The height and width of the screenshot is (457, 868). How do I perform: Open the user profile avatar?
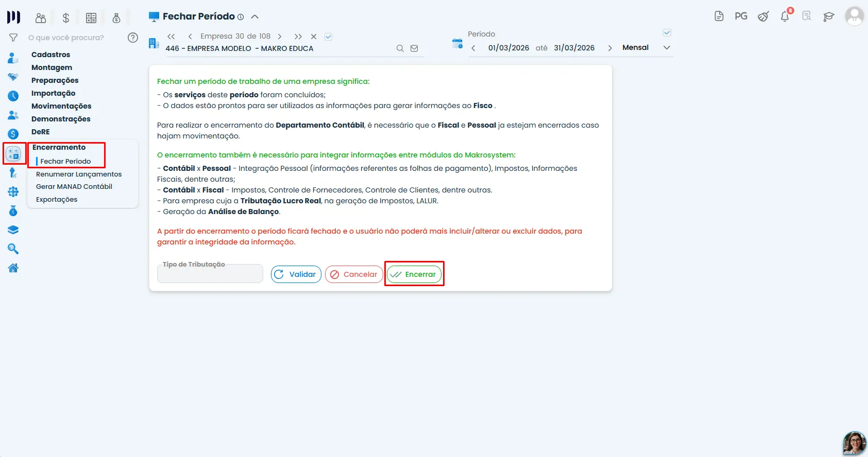(x=854, y=16)
